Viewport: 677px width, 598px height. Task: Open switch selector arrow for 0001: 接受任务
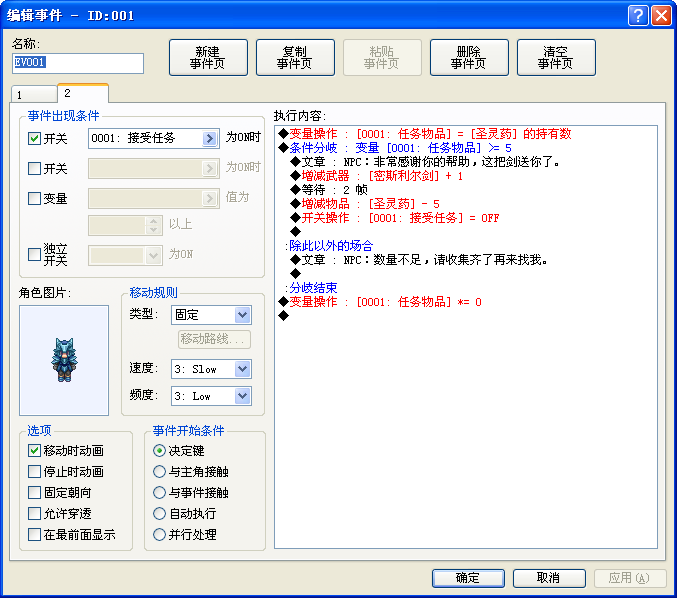(210, 139)
